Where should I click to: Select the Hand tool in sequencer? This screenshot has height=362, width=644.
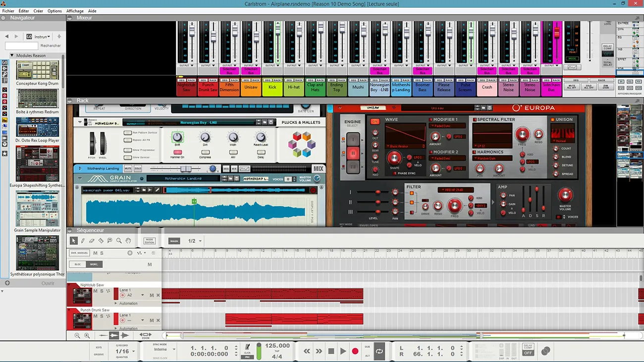pyautogui.click(x=128, y=241)
